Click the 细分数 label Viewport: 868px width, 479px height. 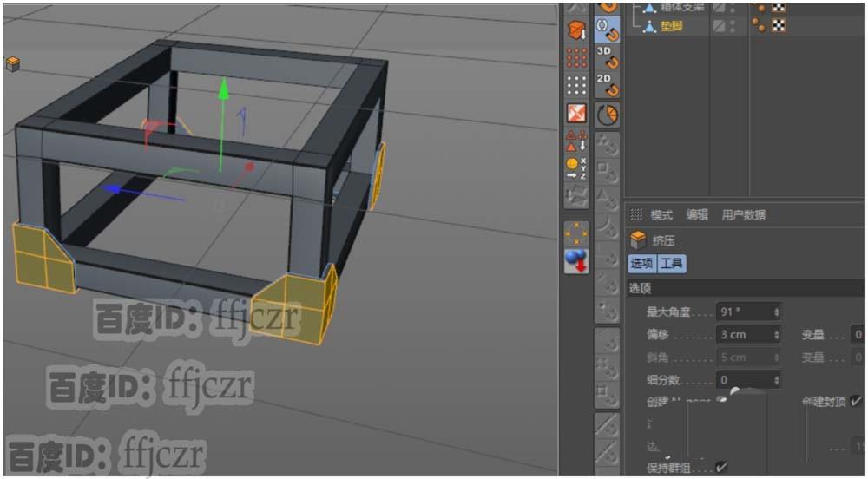click(x=662, y=380)
